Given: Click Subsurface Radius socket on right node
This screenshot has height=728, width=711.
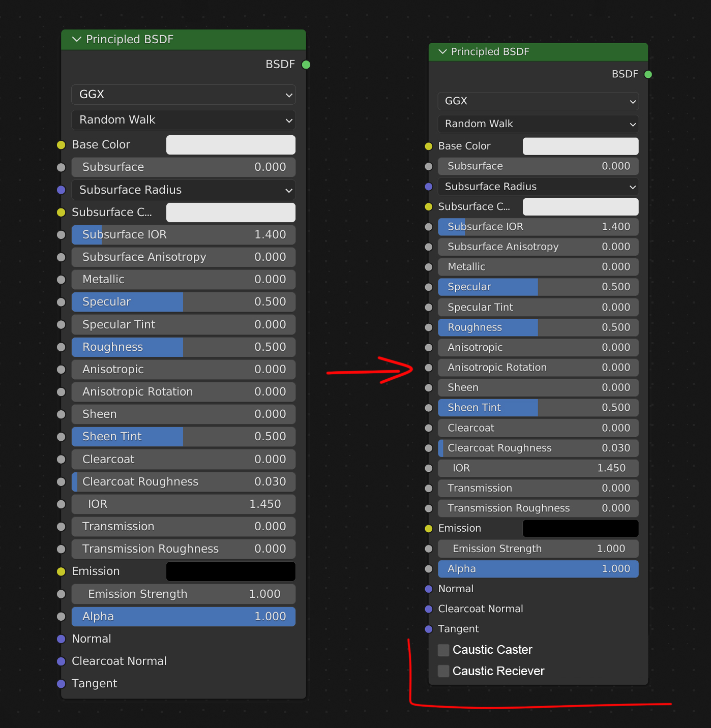Looking at the screenshot, I should [x=429, y=187].
